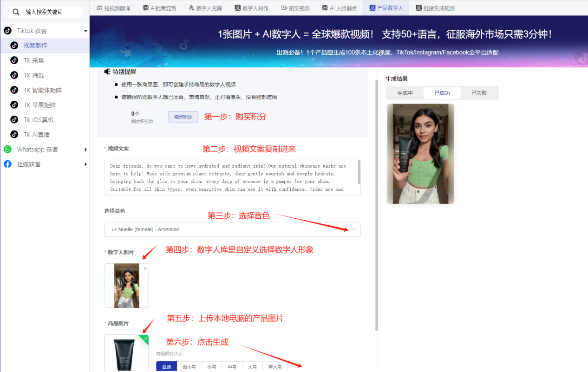Remove the uploaded 数字人图片 with x icon

point(145,268)
